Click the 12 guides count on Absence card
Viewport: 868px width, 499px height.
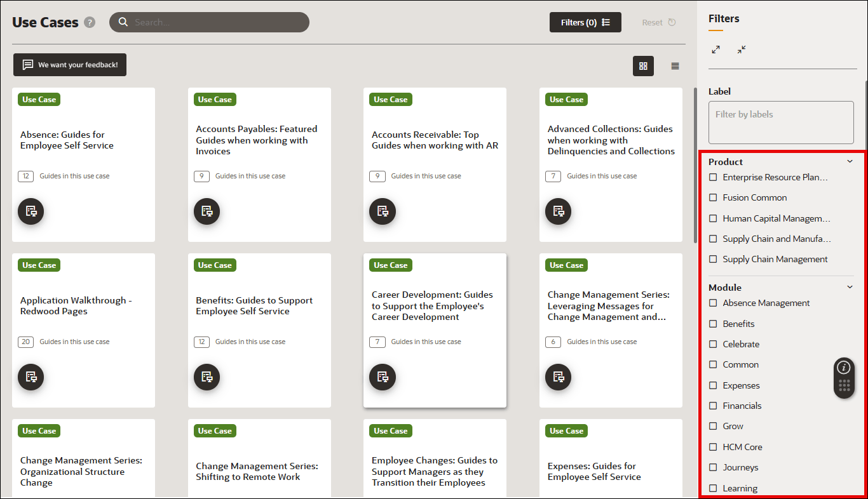pos(25,176)
